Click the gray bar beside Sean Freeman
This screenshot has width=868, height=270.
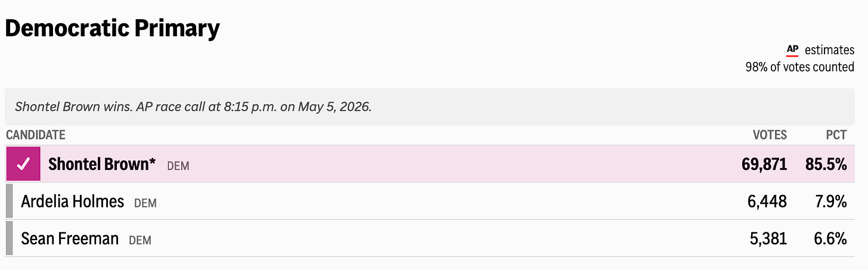tap(9, 238)
